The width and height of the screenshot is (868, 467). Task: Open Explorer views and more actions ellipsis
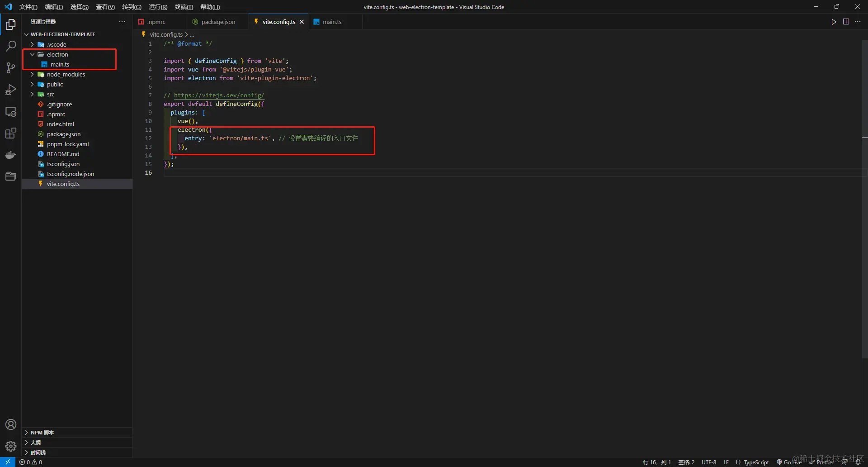(x=122, y=22)
